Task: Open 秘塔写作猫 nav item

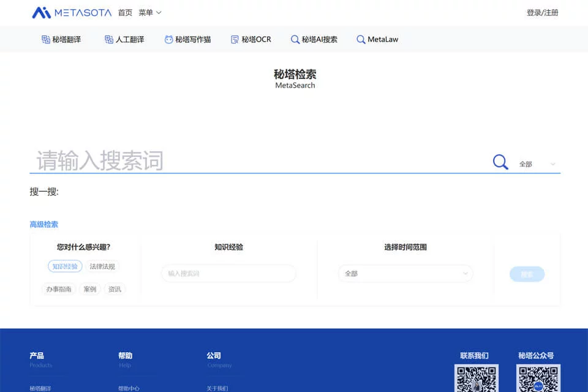Action: [x=188, y=39]
